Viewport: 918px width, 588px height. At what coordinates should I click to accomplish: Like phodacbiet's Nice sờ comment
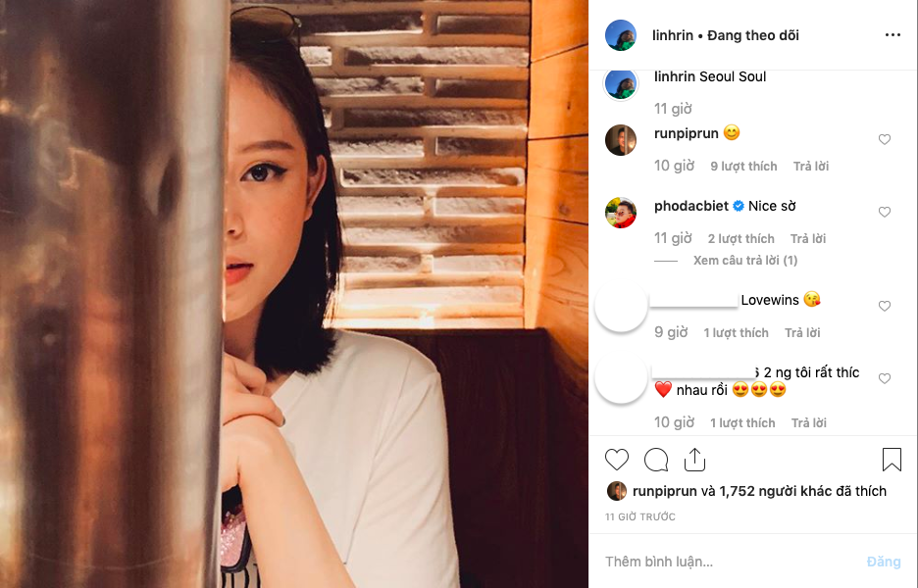tap(885, 213)
